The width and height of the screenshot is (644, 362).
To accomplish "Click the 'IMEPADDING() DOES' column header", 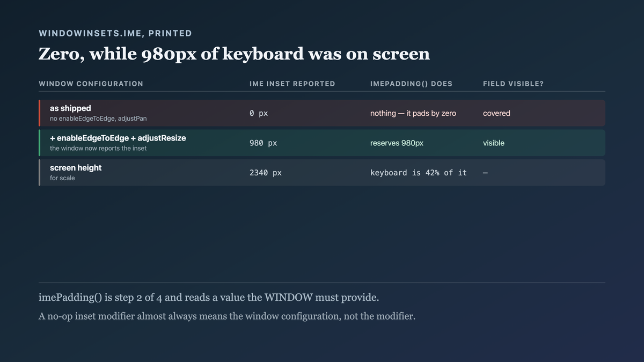I will pos(412,84).
